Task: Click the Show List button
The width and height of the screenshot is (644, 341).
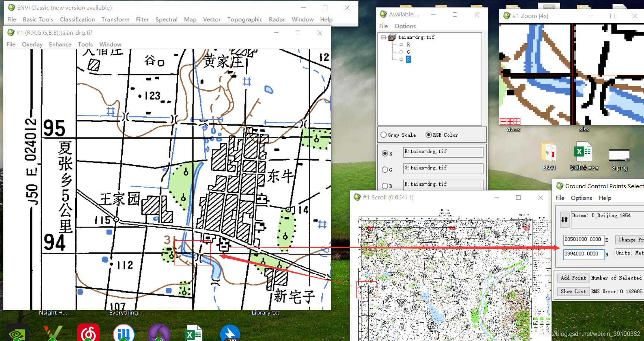Action: tap(573, 291)
